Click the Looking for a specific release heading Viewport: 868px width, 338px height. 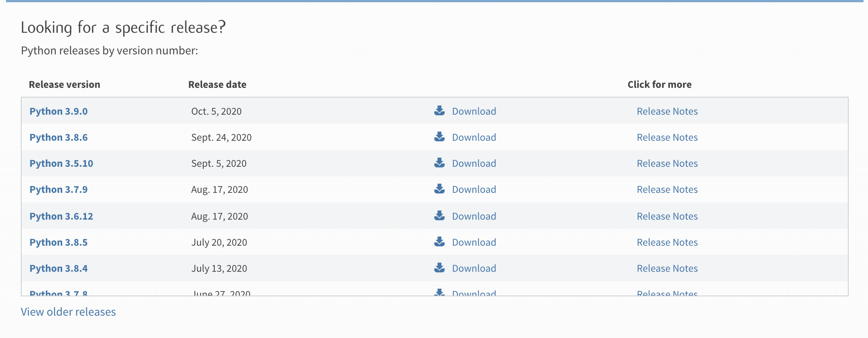(123, 28)
